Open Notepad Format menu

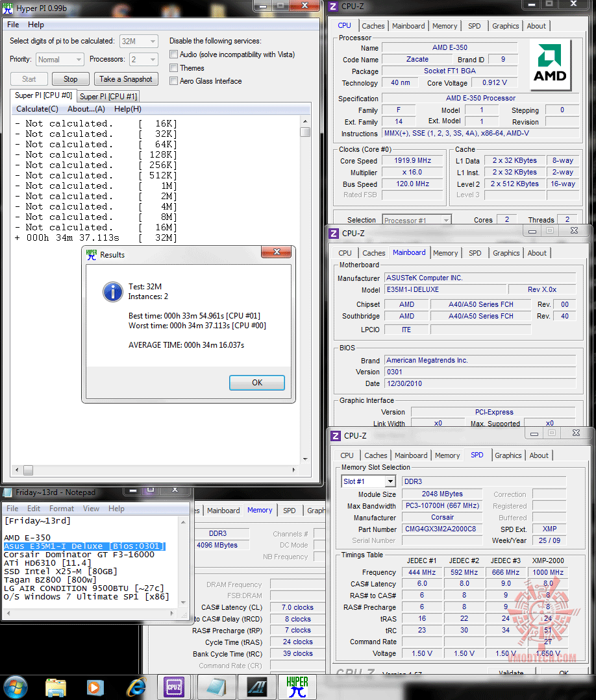coord(62,509)
